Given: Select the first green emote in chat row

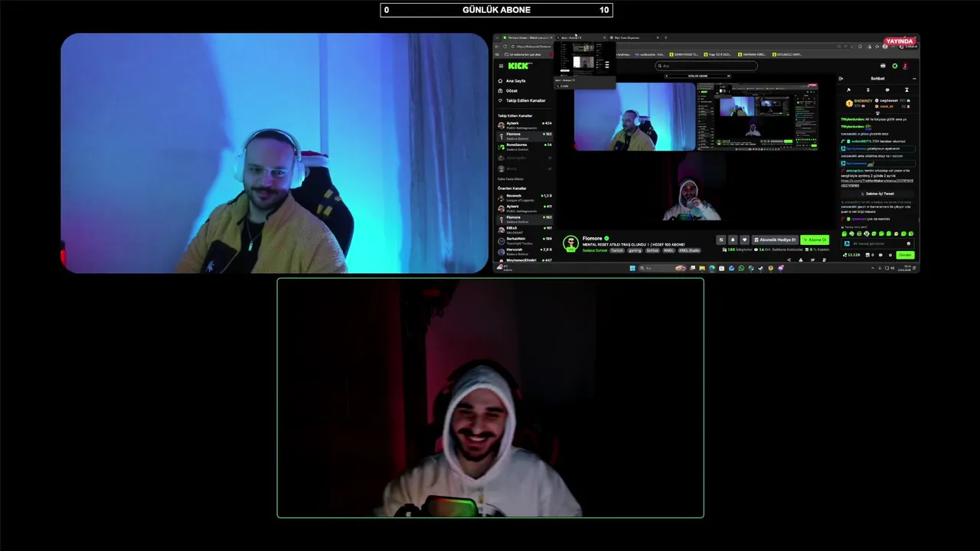Looking at the screenshot, I should 844,233.
